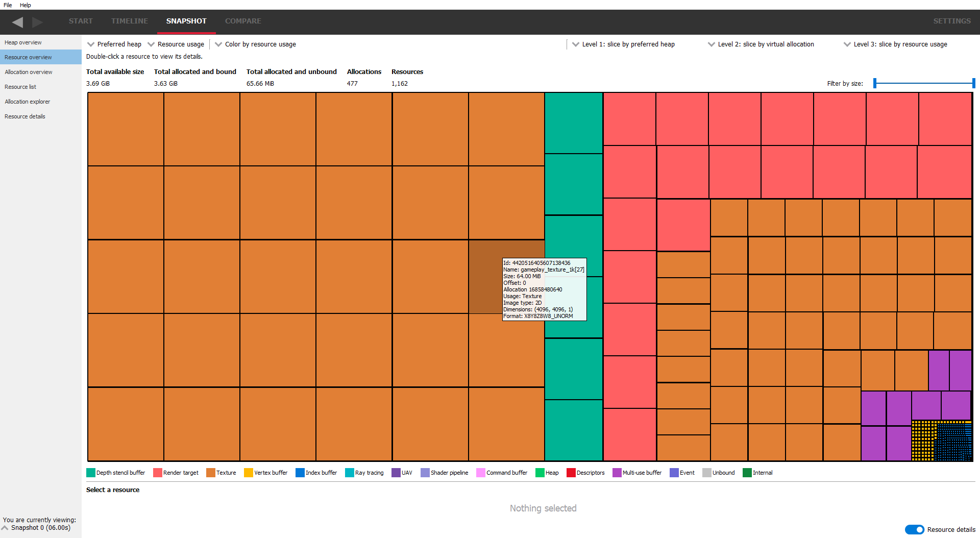Go to Allocation explorer pane
980x538 pixels.
pyautogui.click(x=28, y=102)
